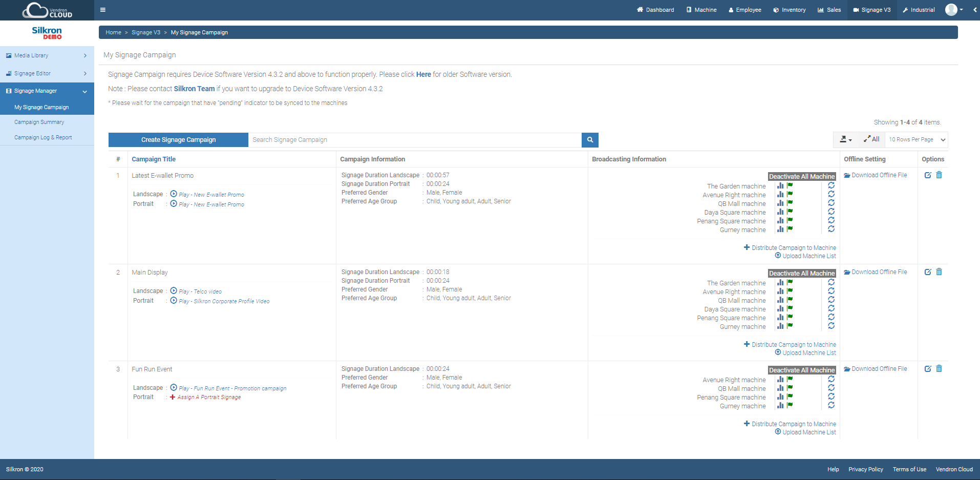This screenshot has height=480, width=980.
Task: Click the search magnifier button
Action: [590, 140]
